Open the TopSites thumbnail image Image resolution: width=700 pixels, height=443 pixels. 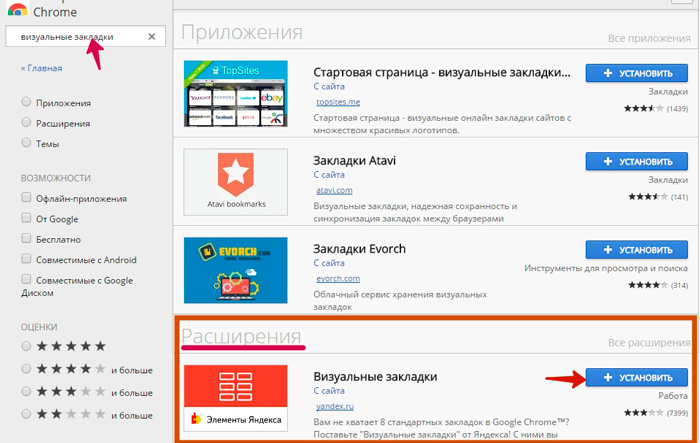pos(236,94)
